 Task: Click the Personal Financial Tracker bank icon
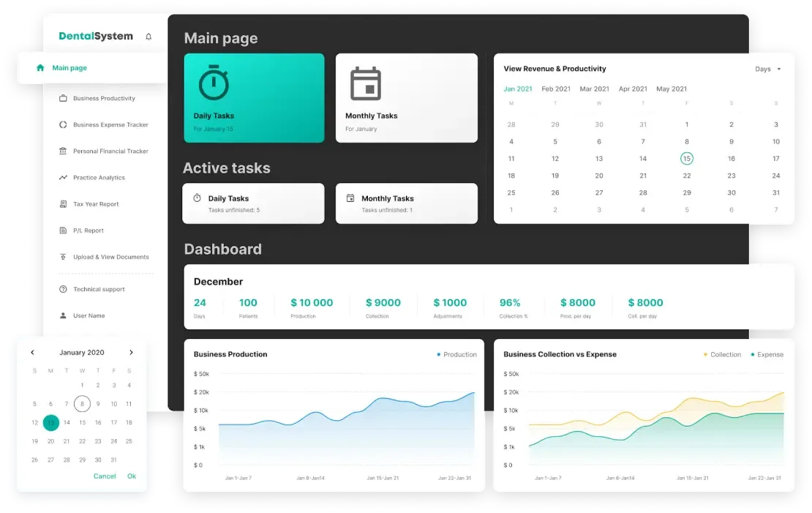point(63,151)
